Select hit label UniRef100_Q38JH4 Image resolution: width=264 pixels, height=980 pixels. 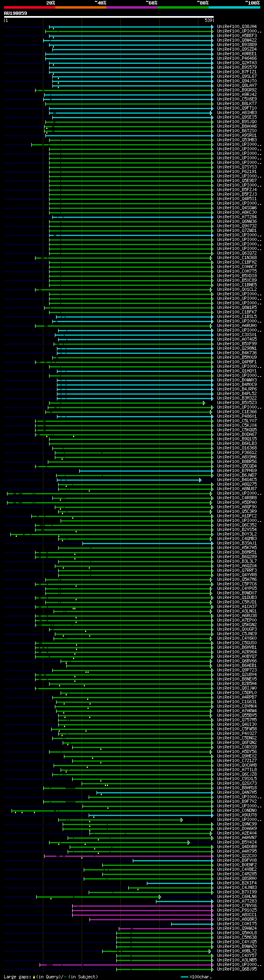[x=237, y=27]
